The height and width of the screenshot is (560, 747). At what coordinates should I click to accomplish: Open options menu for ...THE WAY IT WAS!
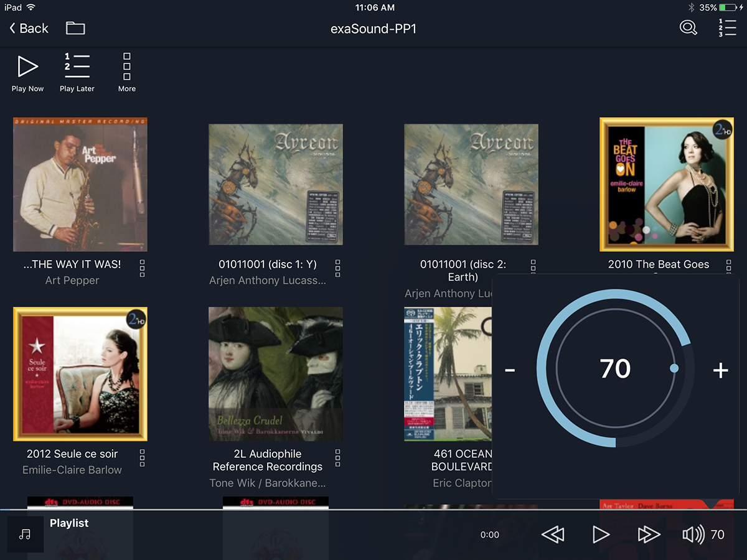pos(143,268)
